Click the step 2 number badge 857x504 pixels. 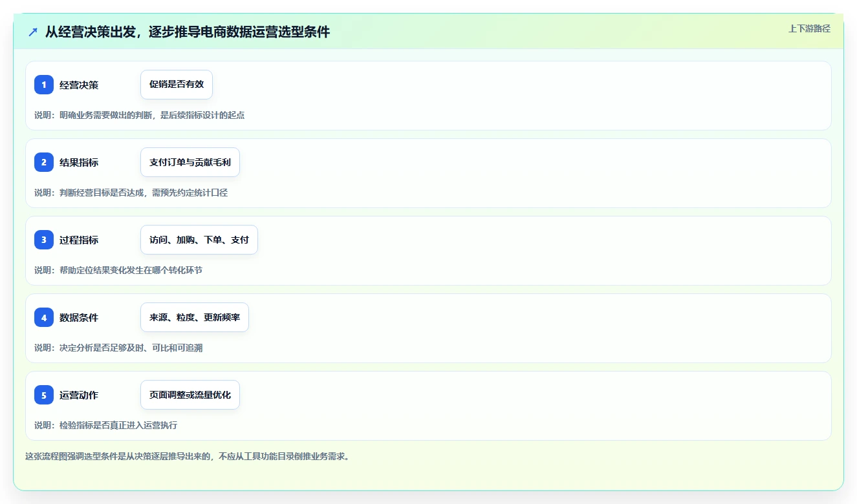tap(44, 162)
